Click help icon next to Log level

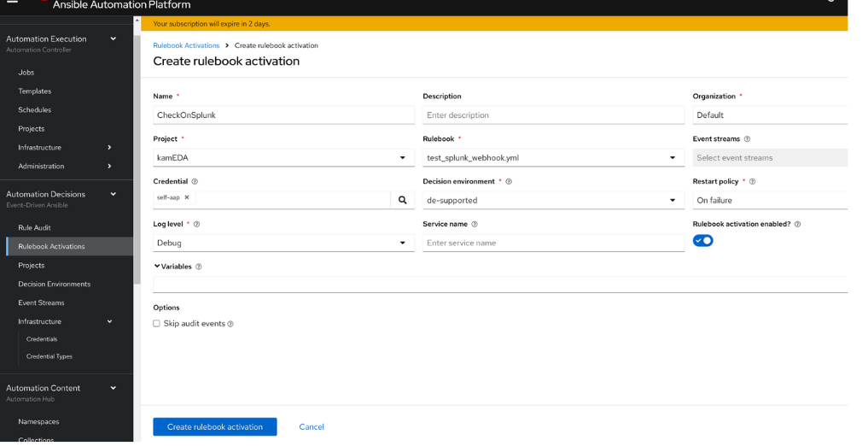(x=197, y=225)
